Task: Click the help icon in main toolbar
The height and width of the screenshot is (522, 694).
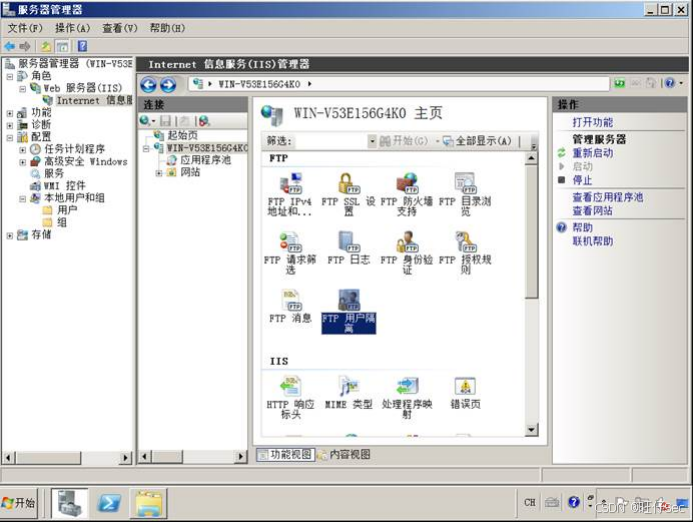Action: pos(82,46)
